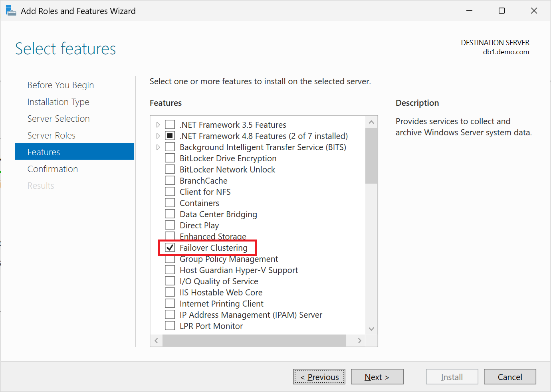This screenshot has height=392, width=551.
Task: Switch to Server Selection page
Action: (58, 119)
